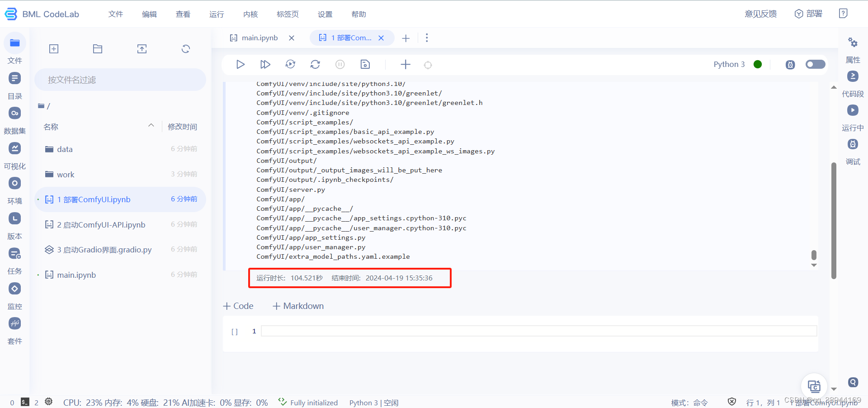The image size is (868, 408).
Task: Click the locate-cell target icon in toolbar
Action: [428, 65]
